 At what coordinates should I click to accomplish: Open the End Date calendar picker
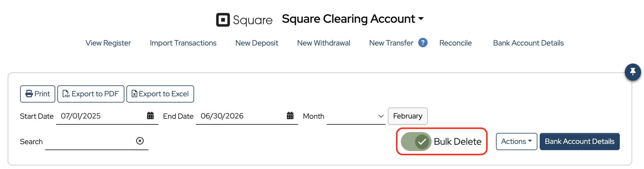[x=290, y=116]
